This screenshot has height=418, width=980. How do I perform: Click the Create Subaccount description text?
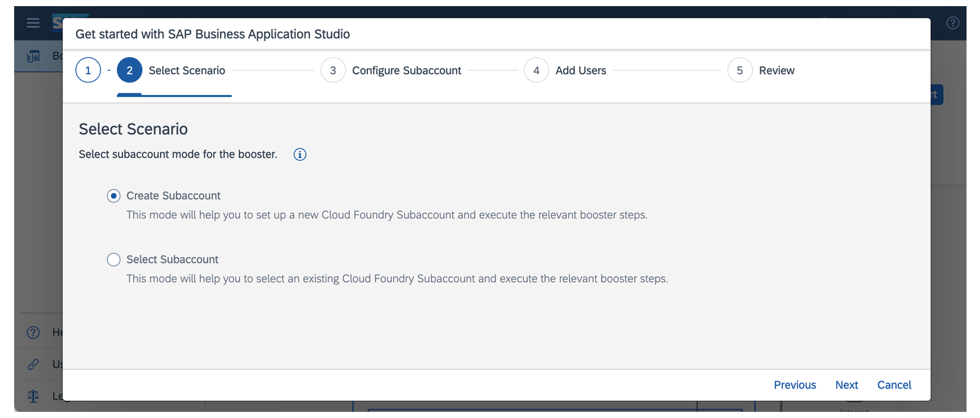point(386,215)
